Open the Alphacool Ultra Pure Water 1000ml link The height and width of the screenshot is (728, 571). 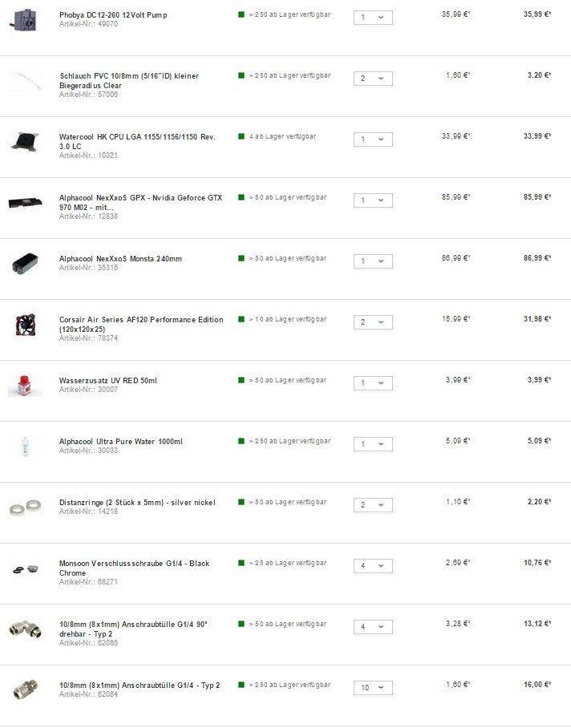[x=121, y=442]
